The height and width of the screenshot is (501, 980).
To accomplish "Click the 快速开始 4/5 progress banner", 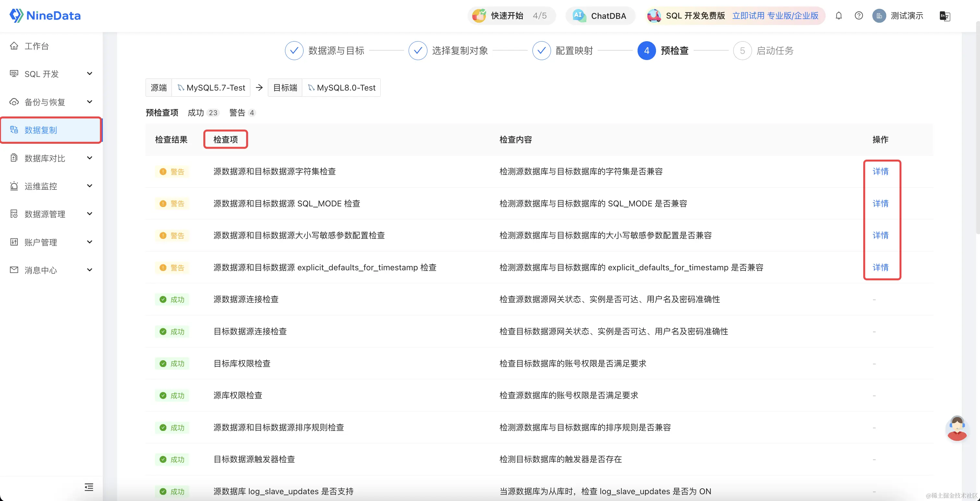I will (x=511, y=16).
